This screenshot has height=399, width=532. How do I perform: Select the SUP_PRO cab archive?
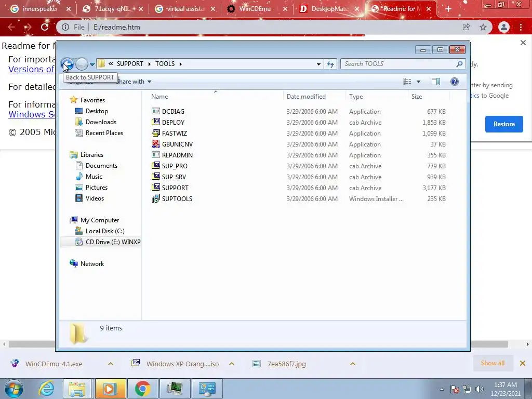click(x=175, y=166)
